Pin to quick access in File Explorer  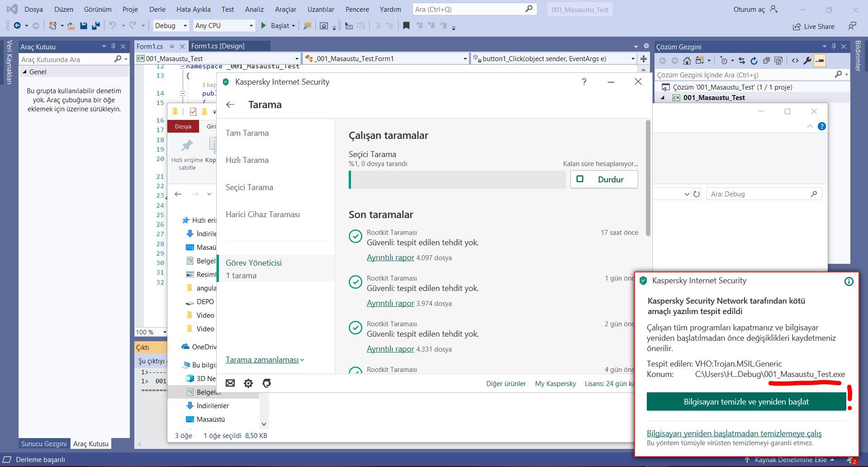[x=187, y=155]
